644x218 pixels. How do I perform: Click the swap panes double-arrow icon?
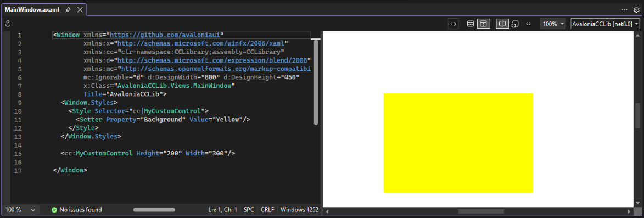[453, 24]
